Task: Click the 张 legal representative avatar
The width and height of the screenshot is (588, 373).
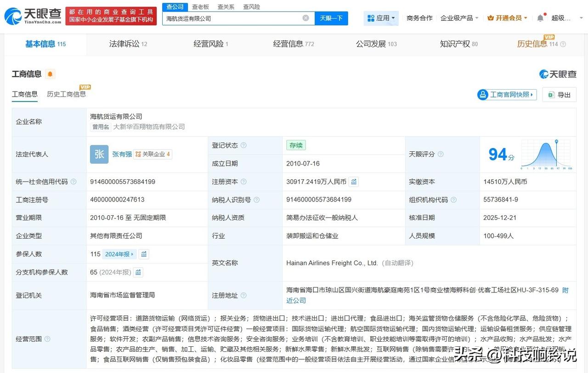Action: (x=99, y=155)
